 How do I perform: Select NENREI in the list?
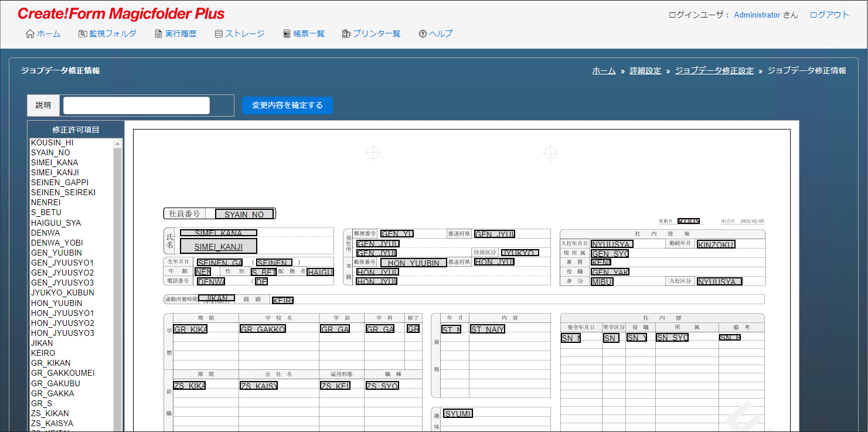[46, 202]
